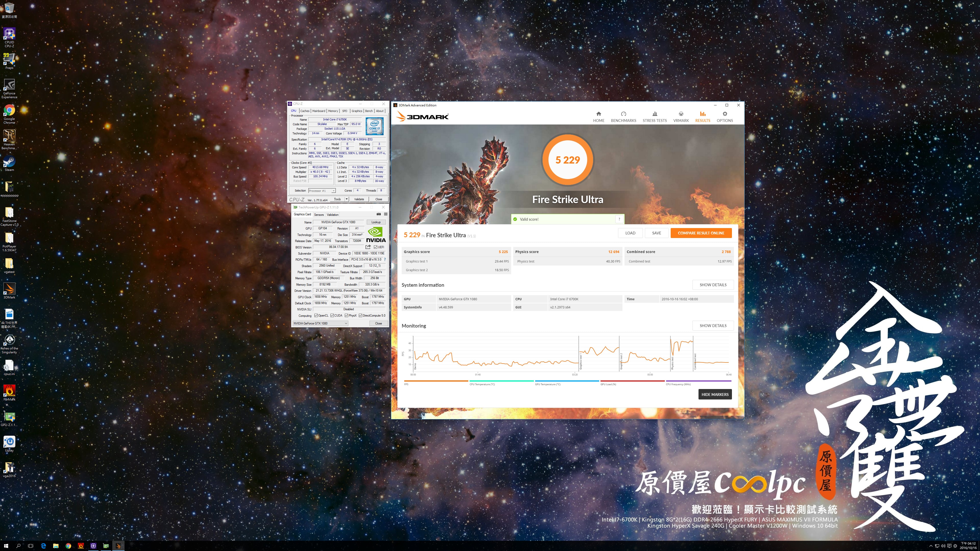This screenshot has height=551, width=980.
Task: Open the BENCHMARKS section in 3DMark
Action: [x=623, y=117]
